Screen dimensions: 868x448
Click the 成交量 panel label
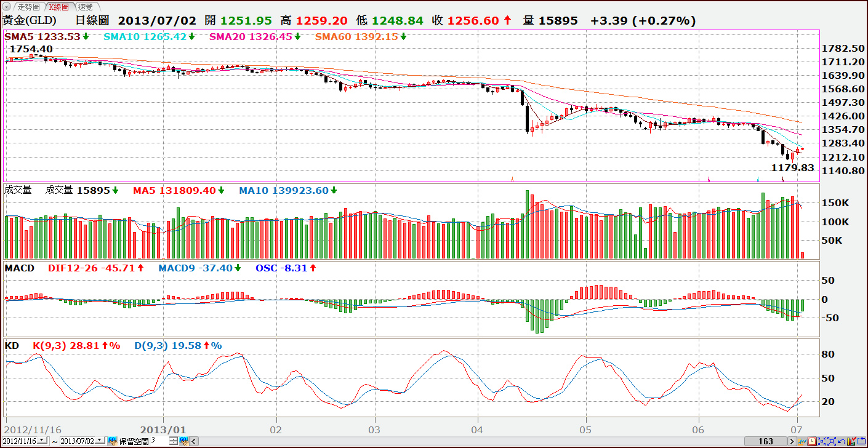[x=18, y=190]
